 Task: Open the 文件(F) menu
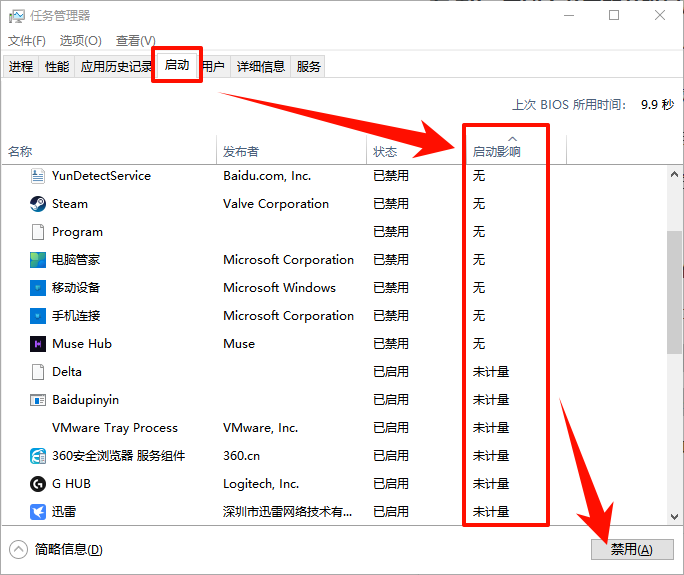pyautogui.click(x=27, y=41)
